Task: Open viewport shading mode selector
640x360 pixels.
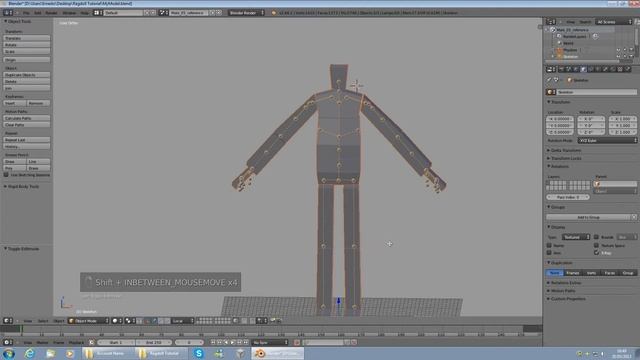Action: click(x=117, y=321)
